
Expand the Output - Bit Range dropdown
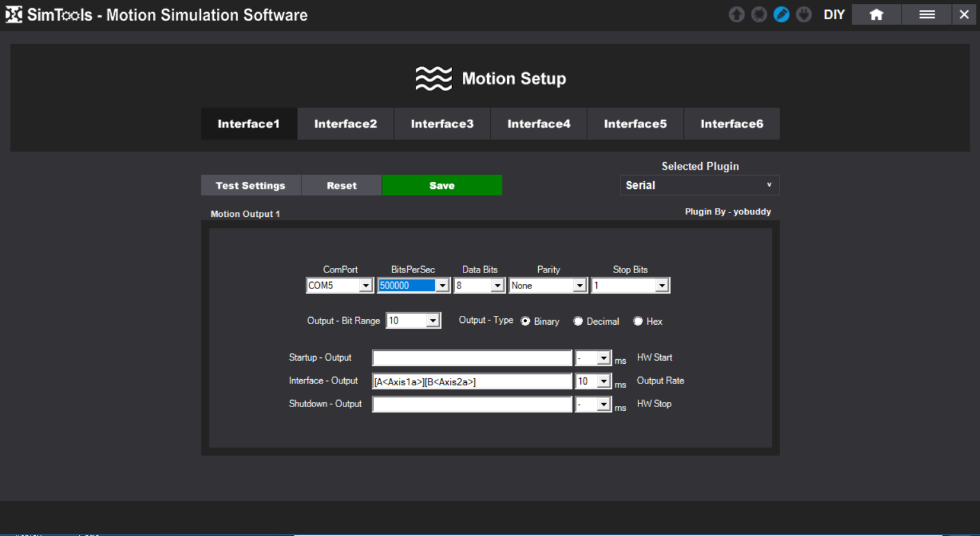click(x=433, y=321)
